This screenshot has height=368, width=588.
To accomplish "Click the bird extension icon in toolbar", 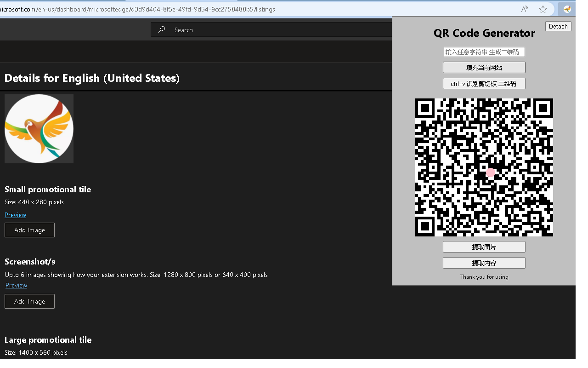I will (x=567, y=9).
